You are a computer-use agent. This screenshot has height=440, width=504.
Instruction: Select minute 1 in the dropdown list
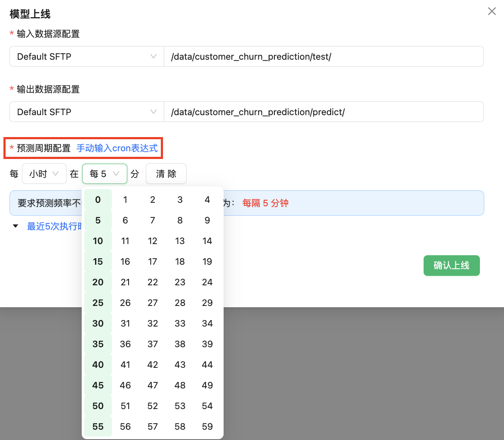tap(125, 199)
